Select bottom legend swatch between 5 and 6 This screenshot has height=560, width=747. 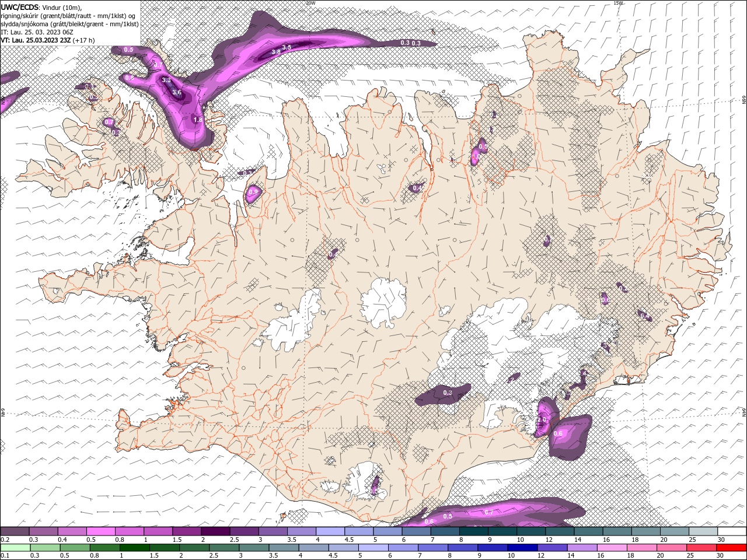click(x=373, y=548)
